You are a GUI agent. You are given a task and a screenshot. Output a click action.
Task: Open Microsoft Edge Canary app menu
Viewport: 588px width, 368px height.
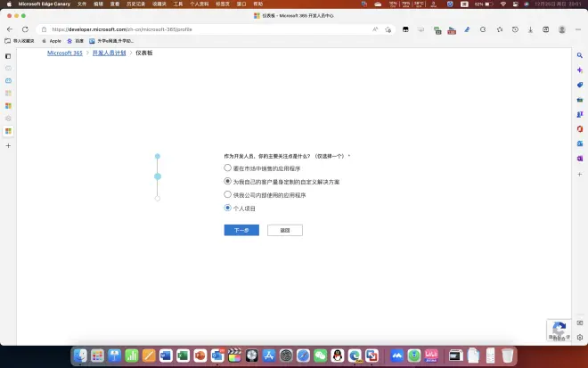tap(45, 4)
